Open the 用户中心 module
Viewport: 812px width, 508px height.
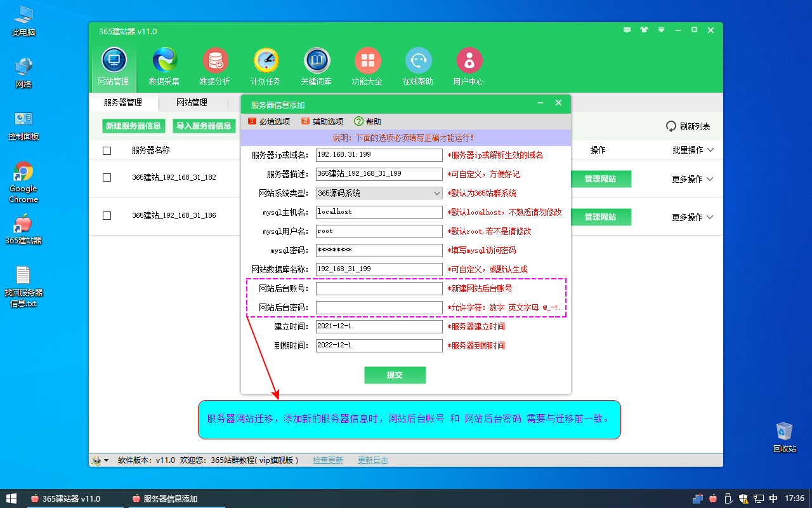[x=469, y=67]
